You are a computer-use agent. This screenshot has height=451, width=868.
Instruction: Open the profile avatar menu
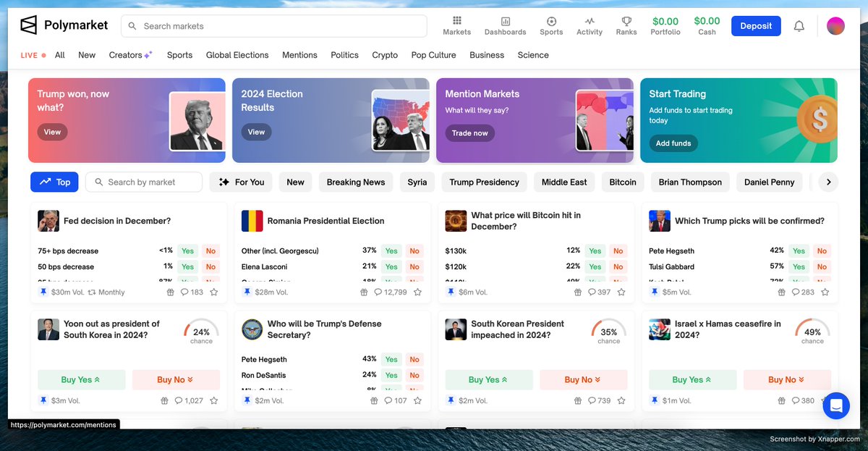pos(835,26)
